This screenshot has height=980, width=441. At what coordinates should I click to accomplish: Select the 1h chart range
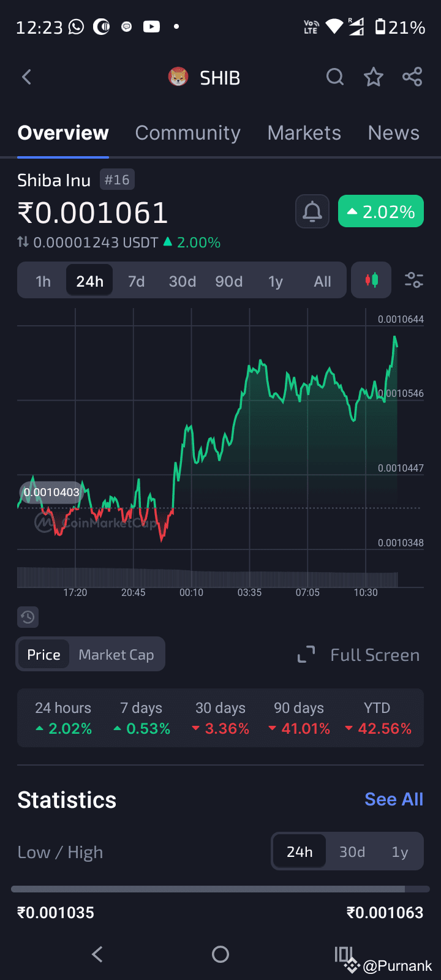pyautogui.click(x=43, y=281)
